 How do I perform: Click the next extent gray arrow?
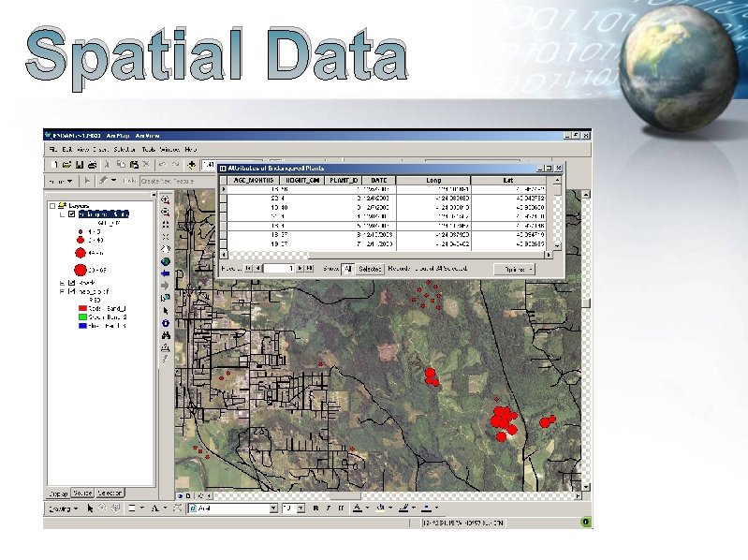coord(166,286)
